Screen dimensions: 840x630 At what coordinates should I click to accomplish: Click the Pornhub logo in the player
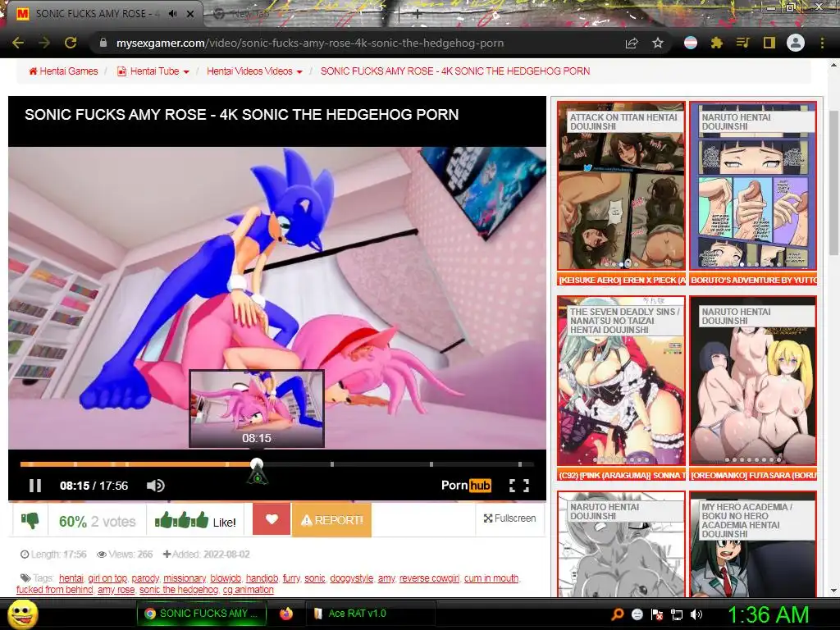(466, 486)
